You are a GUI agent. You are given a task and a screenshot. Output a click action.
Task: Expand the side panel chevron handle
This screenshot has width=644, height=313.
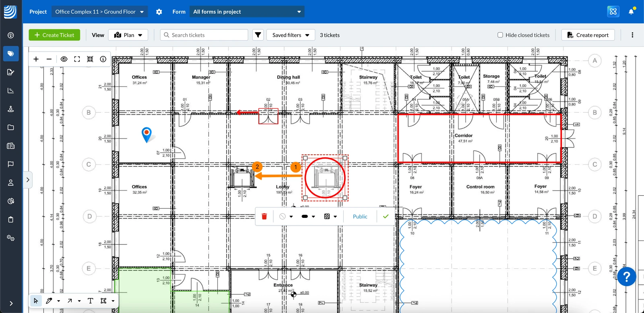(x=28, y=180)
